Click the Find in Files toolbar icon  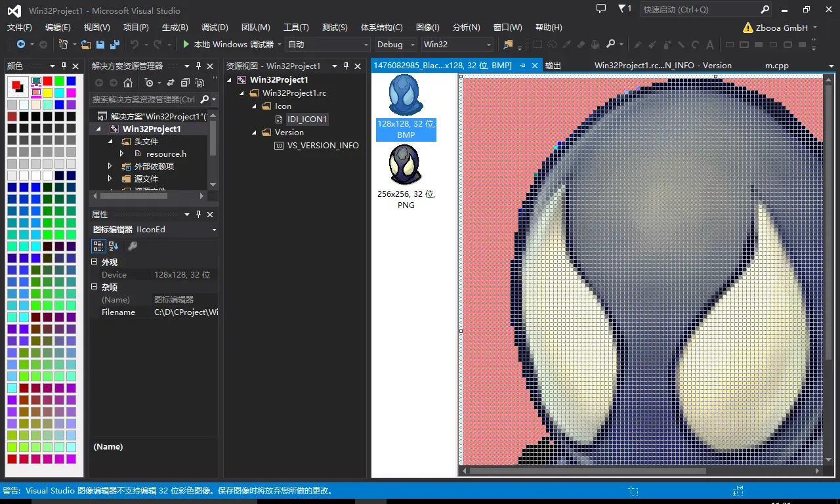tap(508, 44)
